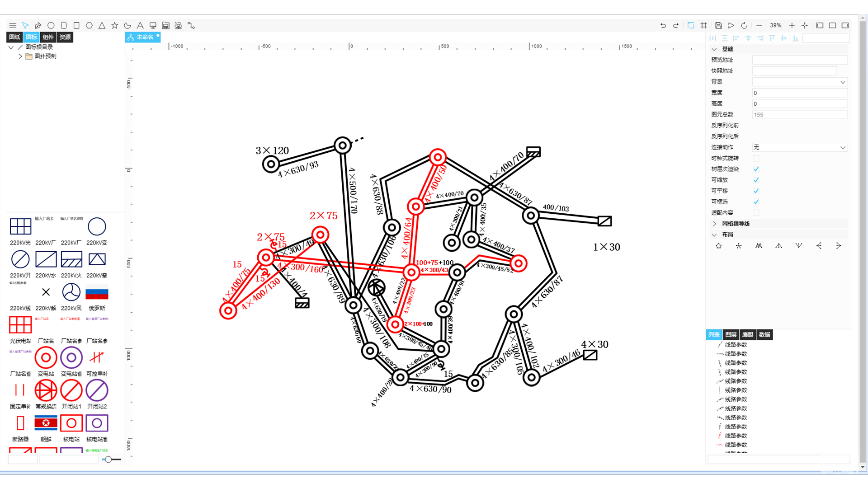Click the save diagram icon
Viewport: 868px width, 488px height.
coord(718,26)
